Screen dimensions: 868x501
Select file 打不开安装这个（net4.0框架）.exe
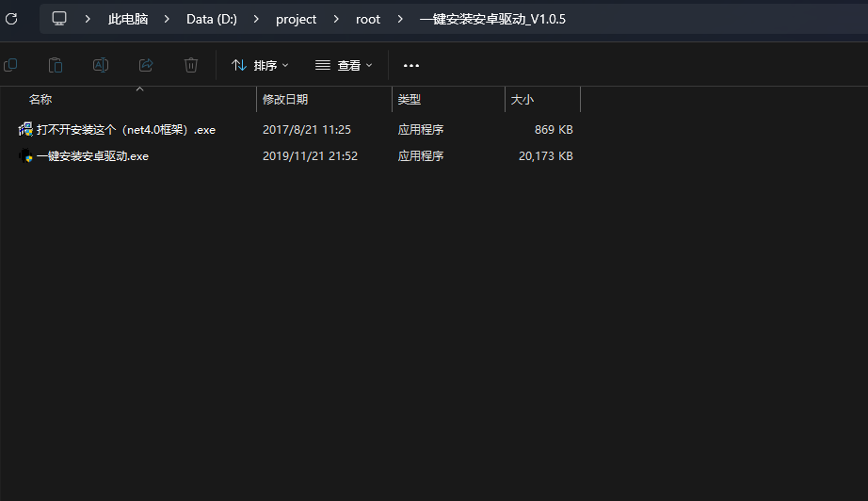126,130
